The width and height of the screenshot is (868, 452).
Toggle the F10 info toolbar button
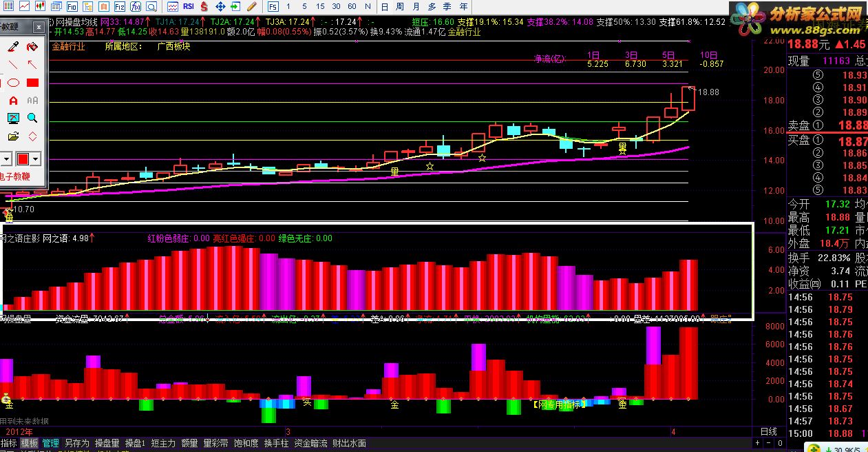pos(72,7)
